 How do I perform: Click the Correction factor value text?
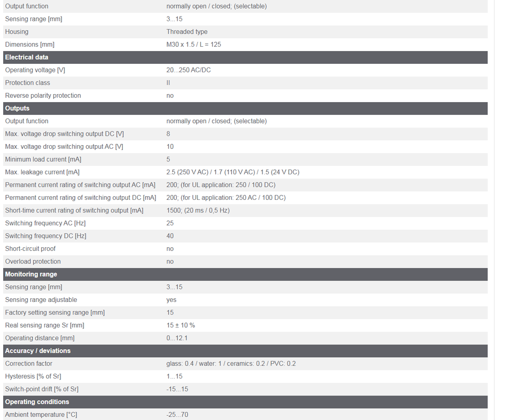231,364
